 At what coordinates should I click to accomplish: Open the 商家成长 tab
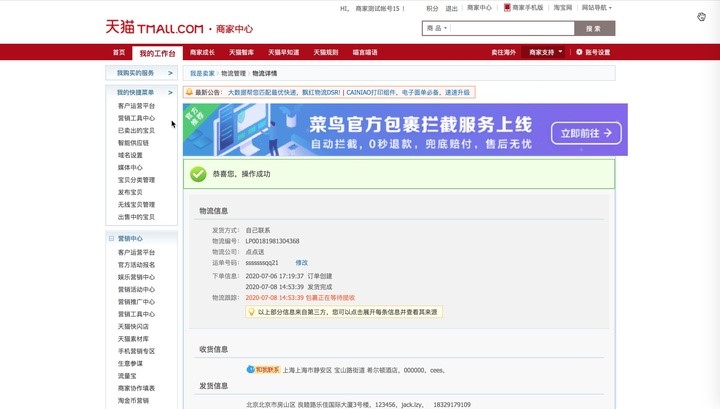click(202, 52)
